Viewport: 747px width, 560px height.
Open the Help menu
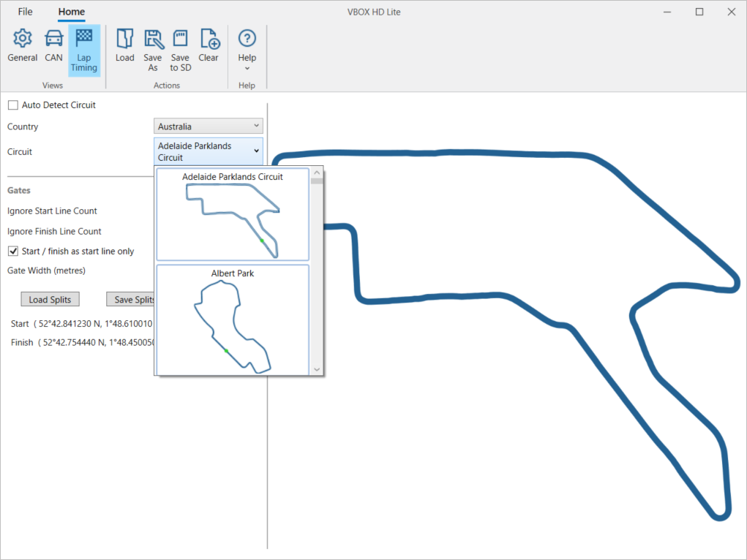coord(247,50)
